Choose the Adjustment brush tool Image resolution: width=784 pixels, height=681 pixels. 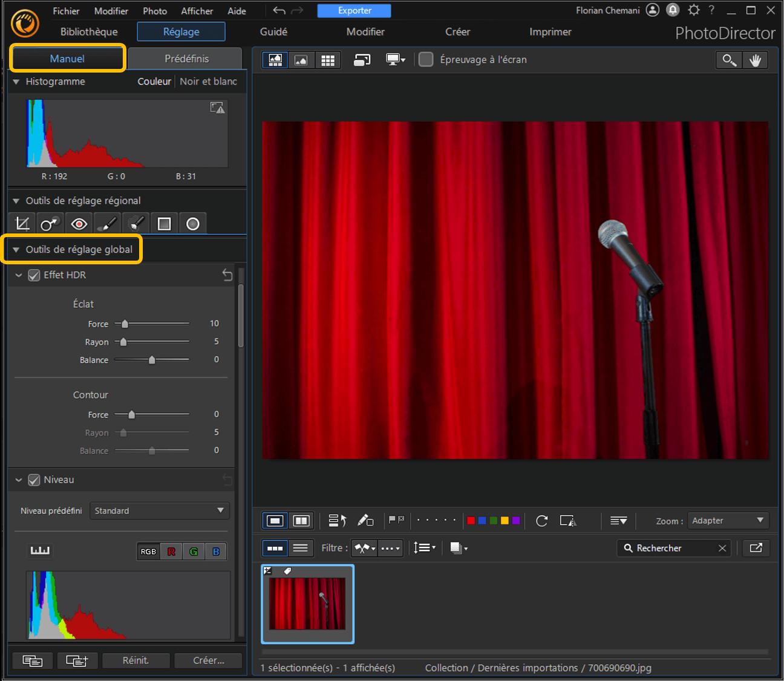click(x=107, y=224)
